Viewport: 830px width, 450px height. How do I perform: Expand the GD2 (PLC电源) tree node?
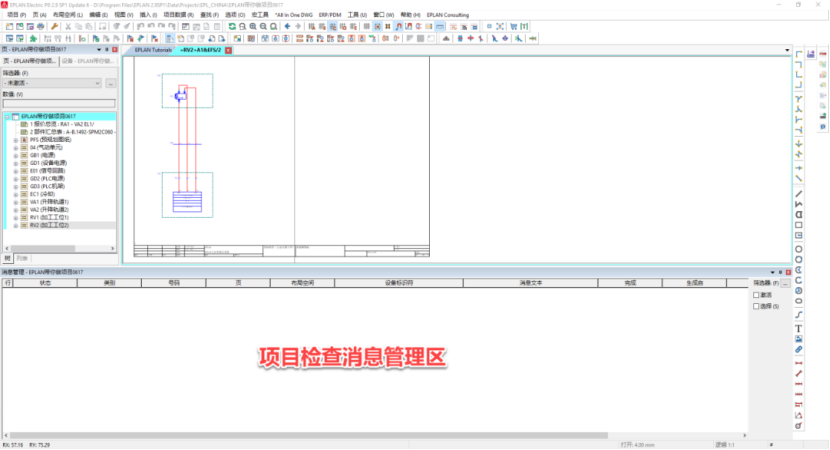[x=16, y=178]
